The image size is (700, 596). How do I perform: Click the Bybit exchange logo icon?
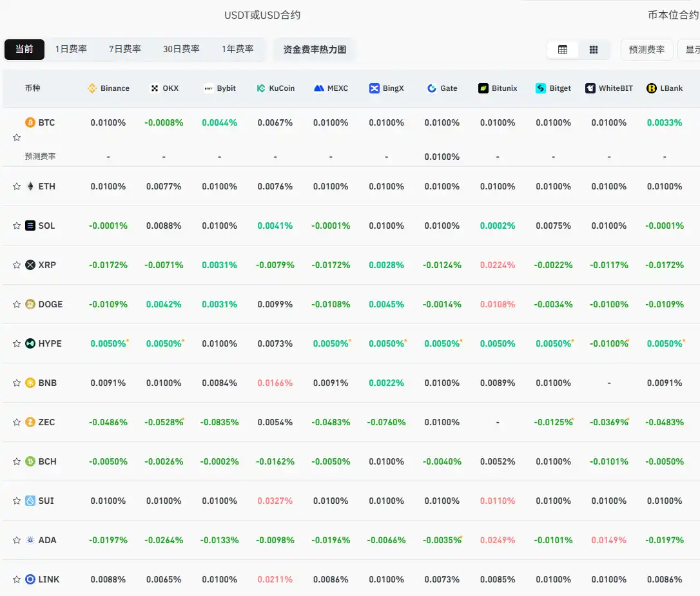(208, 88)
